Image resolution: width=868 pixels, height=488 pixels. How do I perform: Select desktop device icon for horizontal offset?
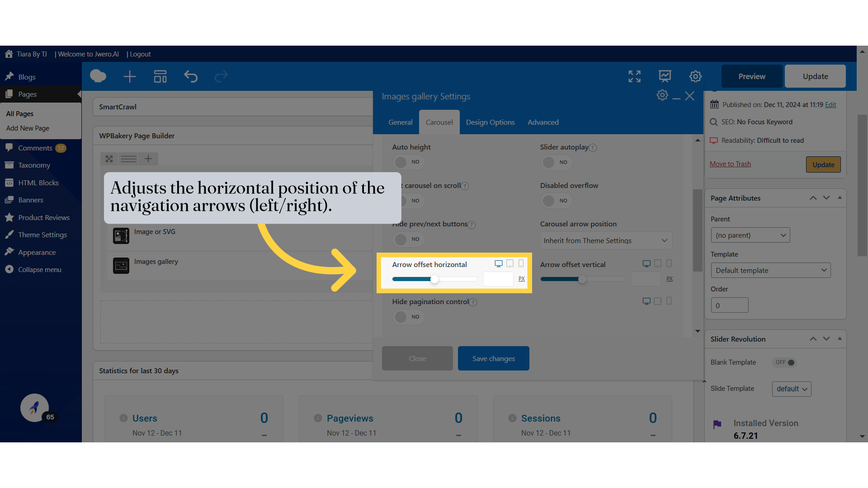coord(498,263)
